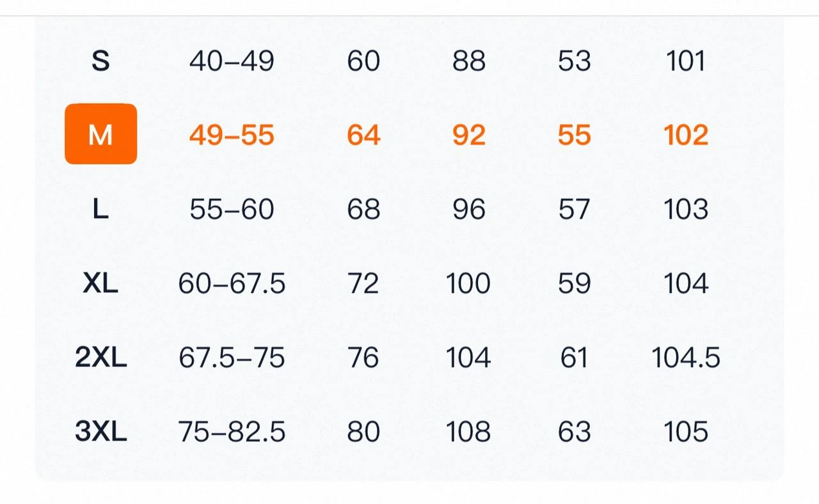Select the highlighted orange M size button

pyautogui.click(x=100, y=134)
